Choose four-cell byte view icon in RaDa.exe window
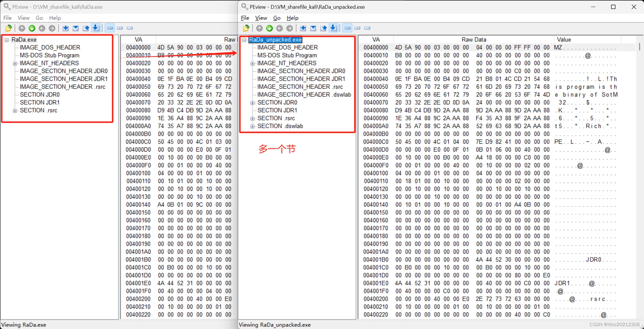The width and height of the screenshot is (644, 329). [x=110, y=28]
